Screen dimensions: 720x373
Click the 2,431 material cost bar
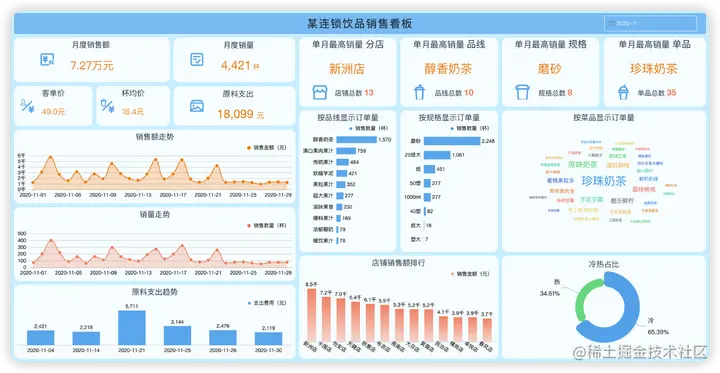(x=40, y=338)
